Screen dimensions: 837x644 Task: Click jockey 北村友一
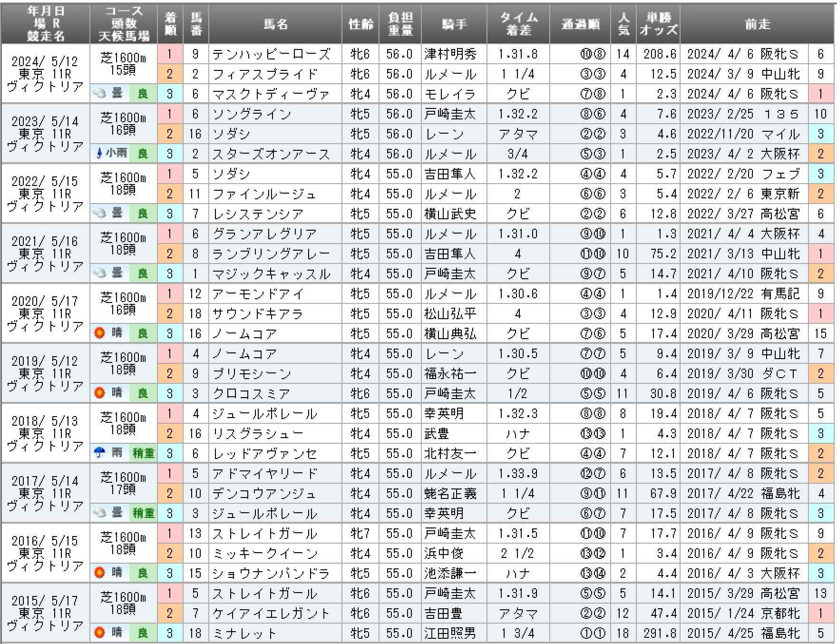pos(450,454)
